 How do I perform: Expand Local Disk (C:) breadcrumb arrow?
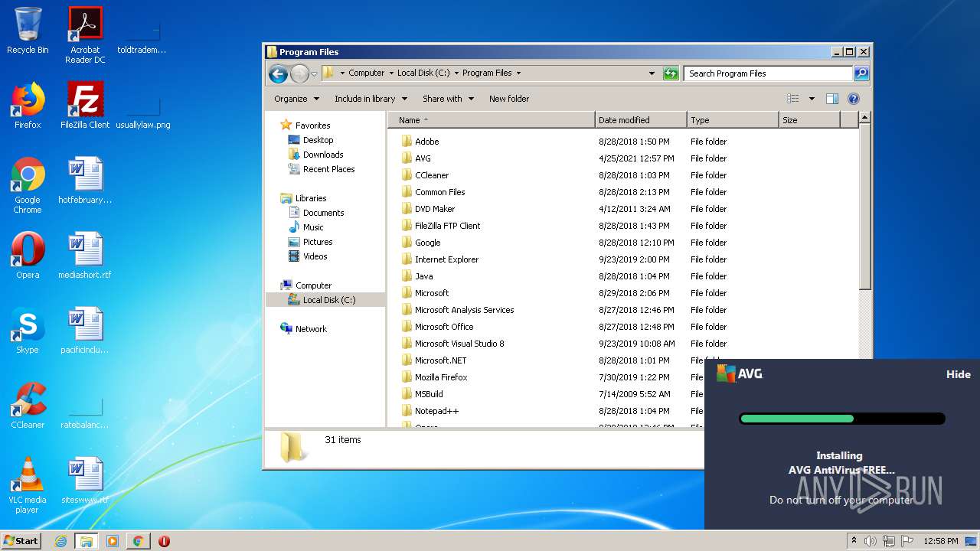[x=456, y=73]
